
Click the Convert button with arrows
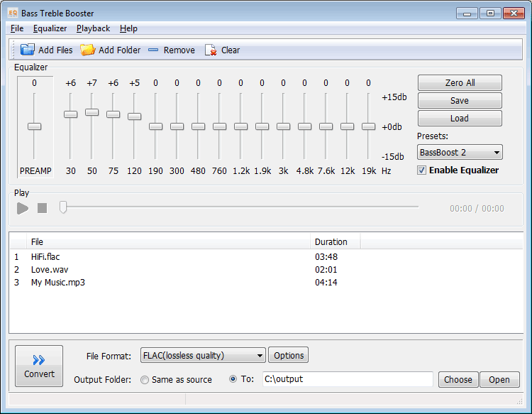tap(39, 366)
